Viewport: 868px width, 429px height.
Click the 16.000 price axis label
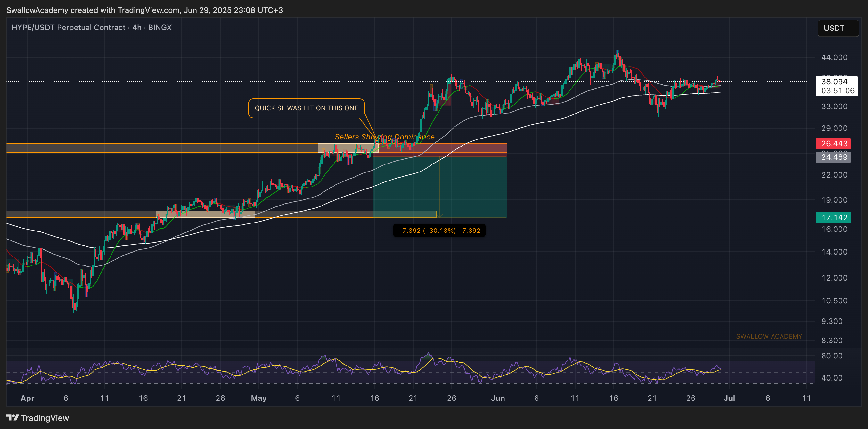coord(834,229)
